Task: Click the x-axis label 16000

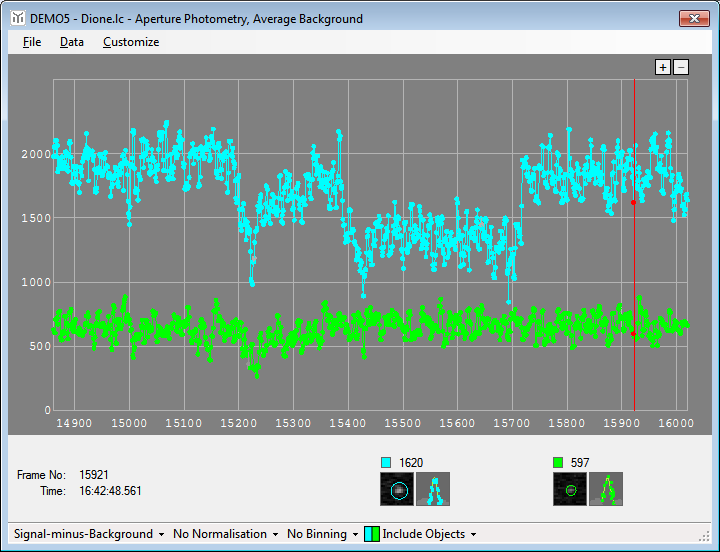Action: point(676,423)
